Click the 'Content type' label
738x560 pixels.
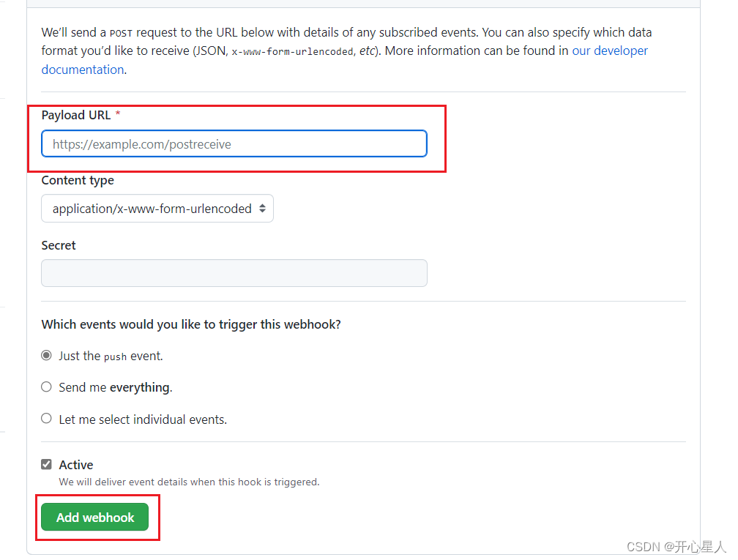pyautogui.click(x=78, y=181)
